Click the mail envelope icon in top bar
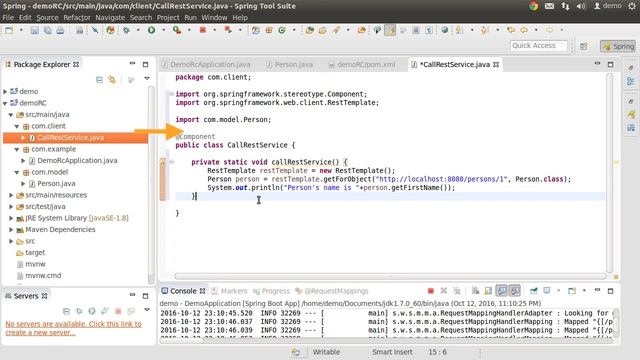This screenshot has height=360, width=640. (x=549, y=6)
